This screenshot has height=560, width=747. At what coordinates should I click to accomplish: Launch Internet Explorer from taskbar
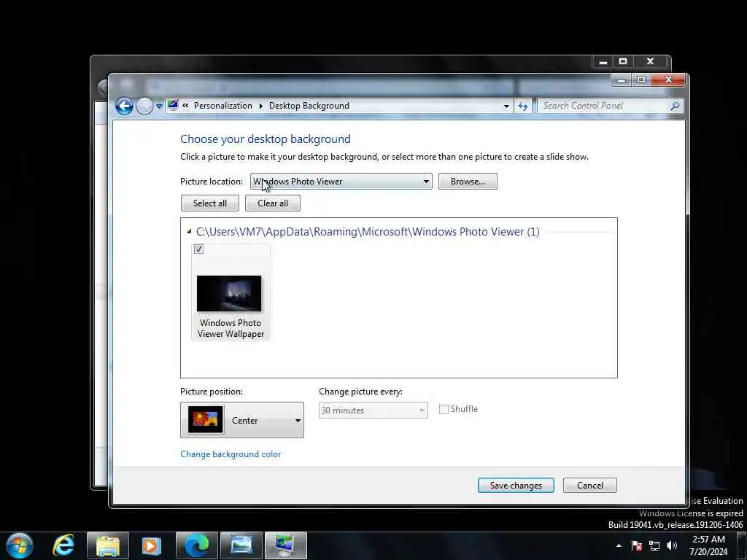pyautogui.click(x=63, y=545)
